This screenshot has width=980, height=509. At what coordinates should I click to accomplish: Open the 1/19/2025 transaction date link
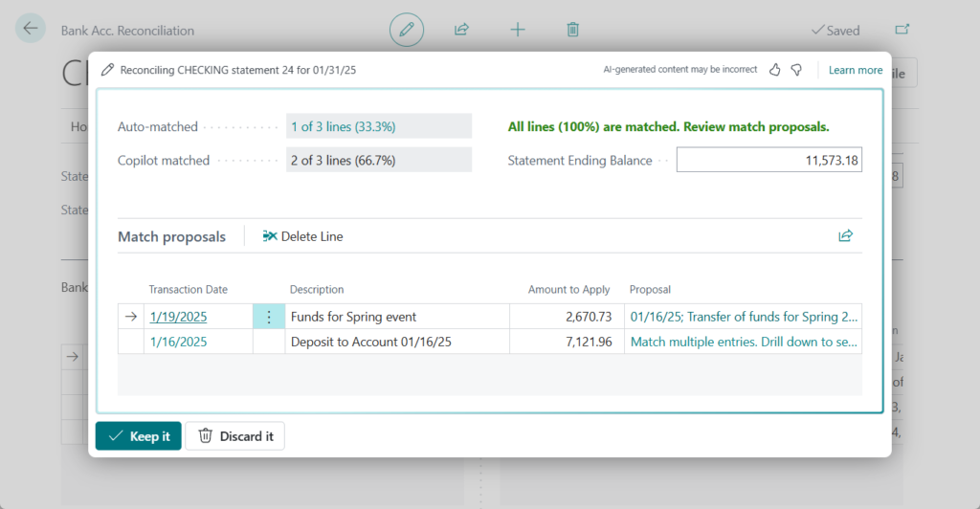pos(178,317)
